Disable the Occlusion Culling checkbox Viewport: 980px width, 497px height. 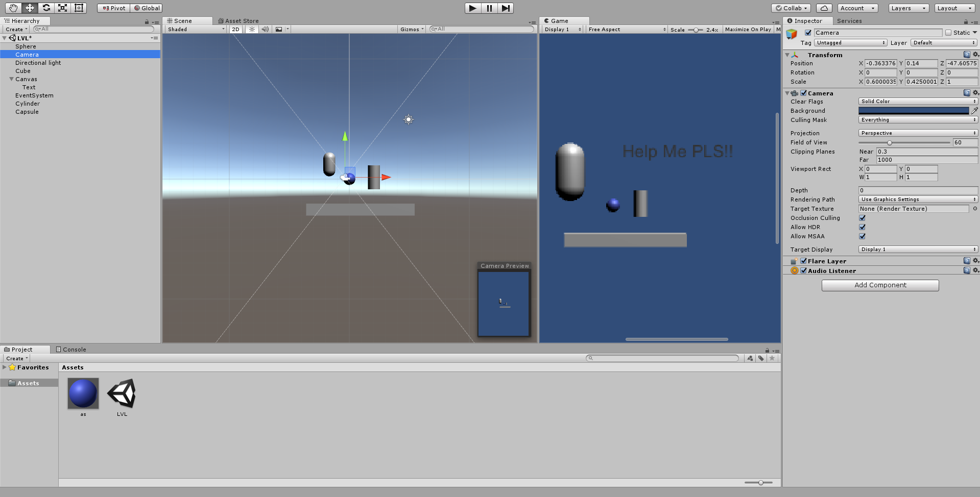[862, 218]
